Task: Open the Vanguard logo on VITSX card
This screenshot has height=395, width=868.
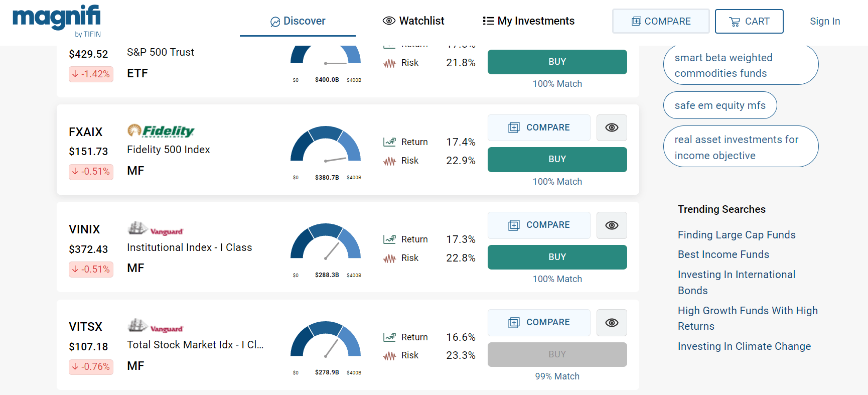Action: [155, 326]
